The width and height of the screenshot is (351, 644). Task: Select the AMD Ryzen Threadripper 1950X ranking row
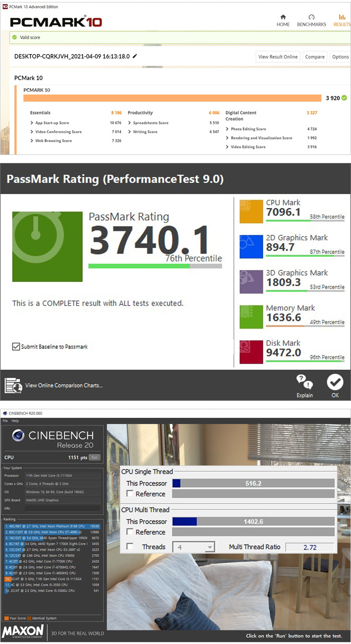tap(52, 537)
